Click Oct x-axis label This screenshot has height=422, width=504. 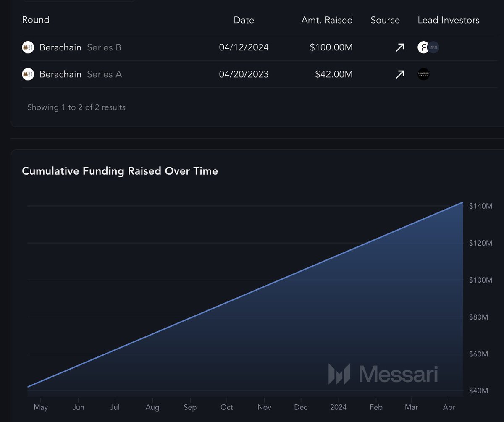[x=227, y=407]
